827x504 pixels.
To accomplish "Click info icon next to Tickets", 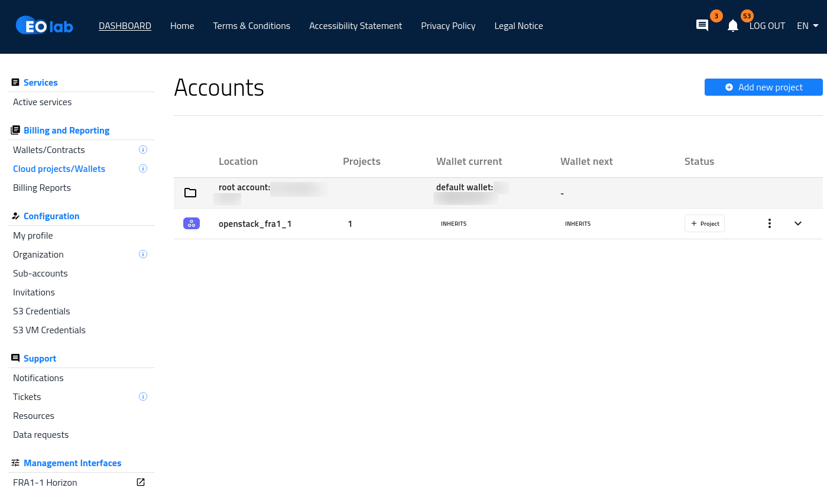I will pos(142,397).
